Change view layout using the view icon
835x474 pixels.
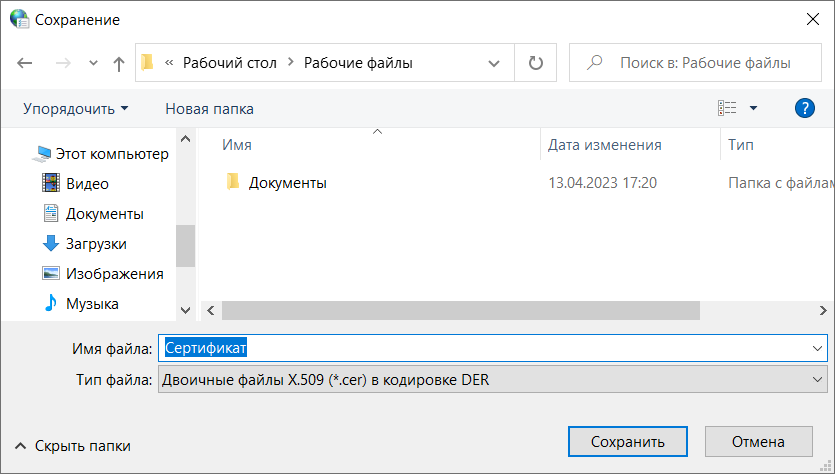coord(727,108)
